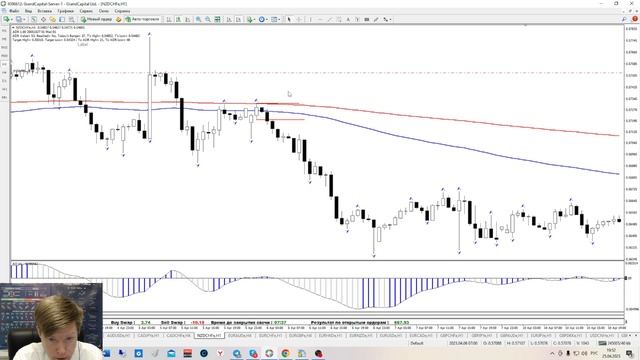Toggle the Market Watch window icon

[34, 19]
